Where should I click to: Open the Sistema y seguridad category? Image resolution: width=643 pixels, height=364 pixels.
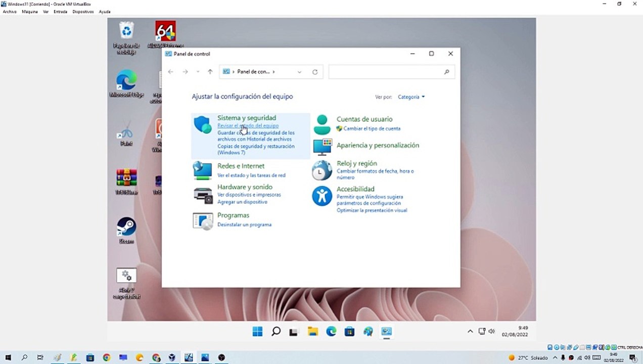click(x=247, y=118)
